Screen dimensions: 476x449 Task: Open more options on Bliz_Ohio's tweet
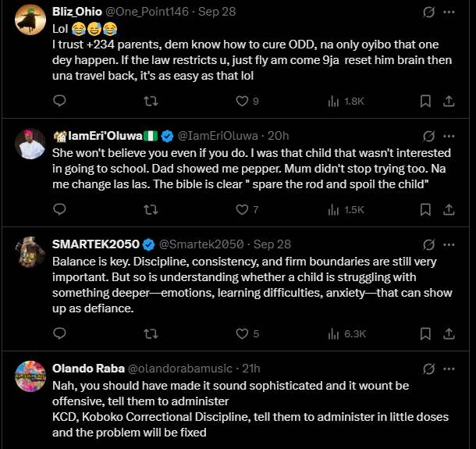449,12
